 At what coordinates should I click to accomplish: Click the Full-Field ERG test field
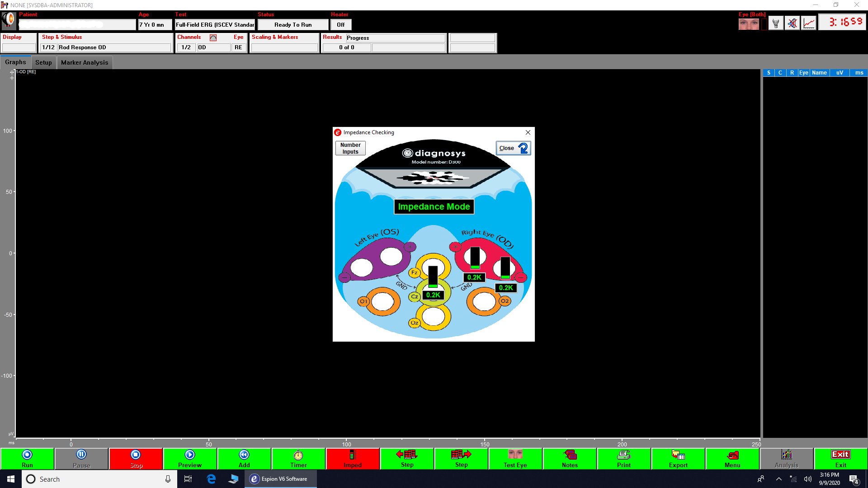pos(215,25)
